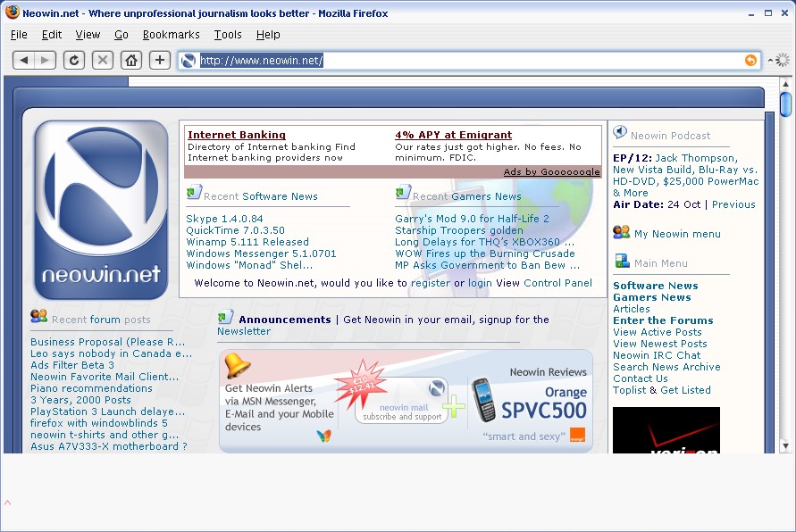This screenshot has width=796, height=532.
Task: Open View Control Panel link
Action: (544, 283)
